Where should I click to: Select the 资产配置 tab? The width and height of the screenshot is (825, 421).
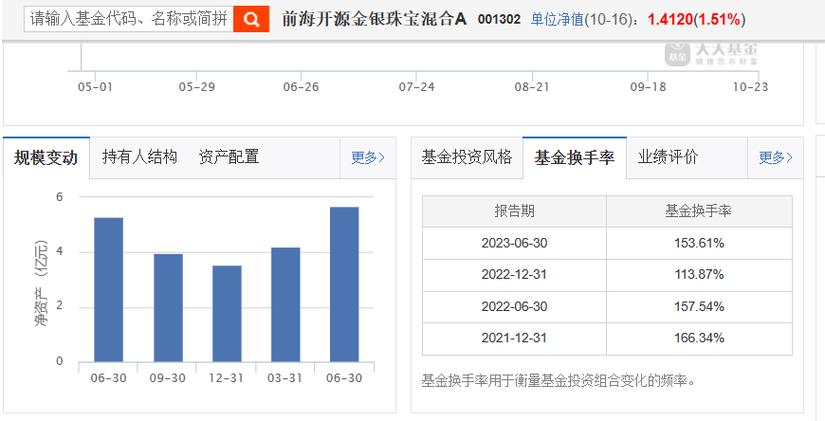point(228,156)
